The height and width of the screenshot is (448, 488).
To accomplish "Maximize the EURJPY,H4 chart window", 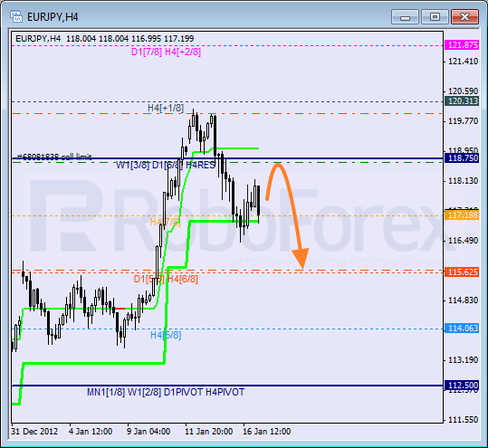I will 435,17.
